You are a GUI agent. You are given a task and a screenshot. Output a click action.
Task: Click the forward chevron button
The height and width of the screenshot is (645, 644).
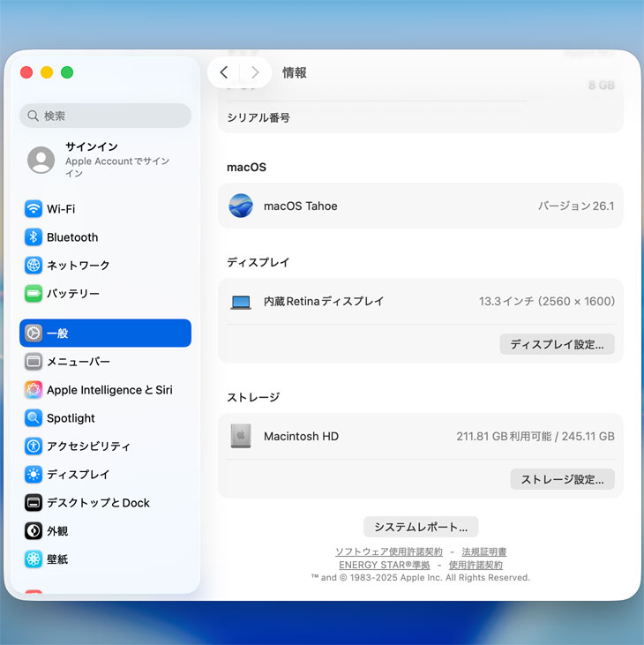tap(255, 72)
